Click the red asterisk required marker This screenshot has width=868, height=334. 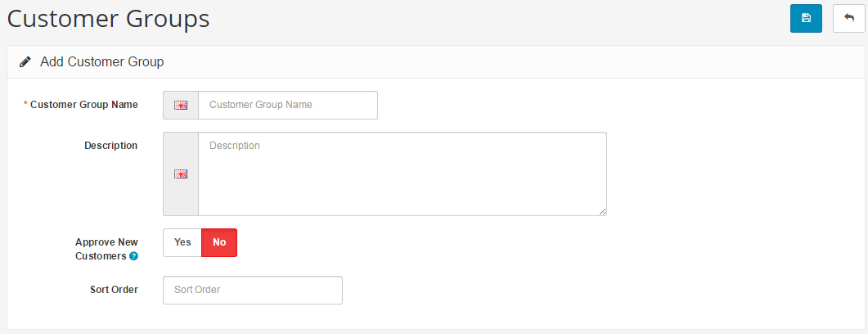[25, 104]
